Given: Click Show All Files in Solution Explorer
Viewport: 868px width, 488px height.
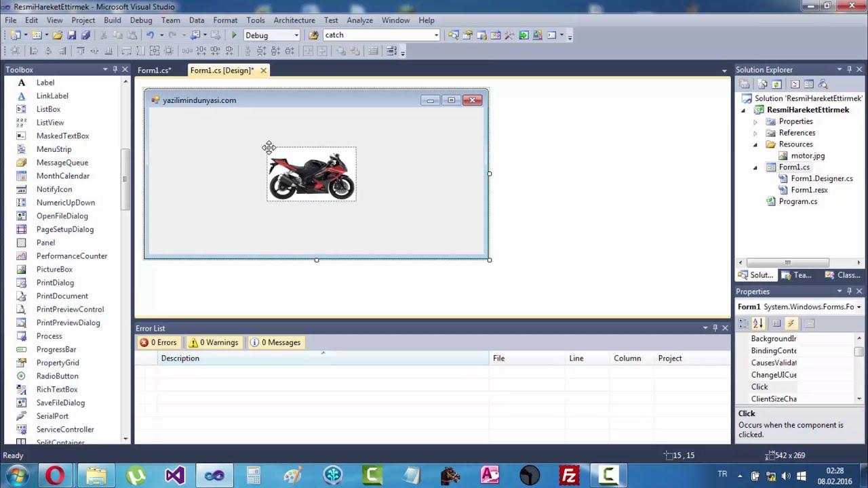Looking at the screenshot, I should [762, 84].
